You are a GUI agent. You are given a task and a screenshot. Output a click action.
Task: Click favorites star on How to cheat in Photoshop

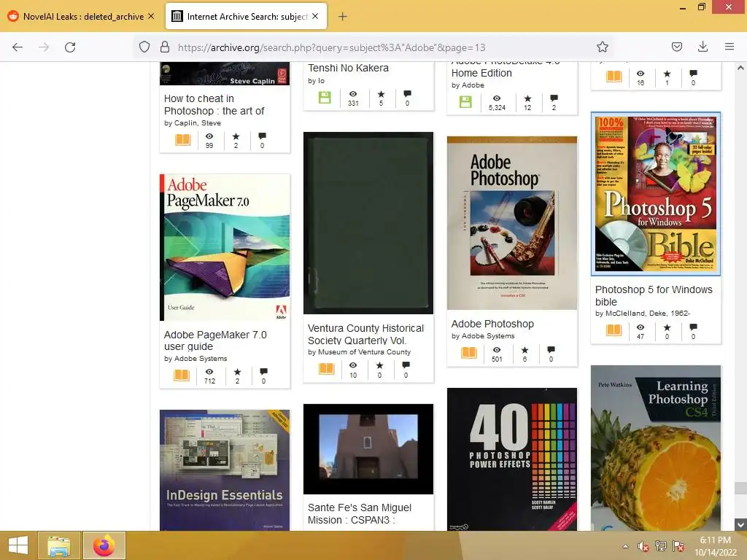coord(236,136)
